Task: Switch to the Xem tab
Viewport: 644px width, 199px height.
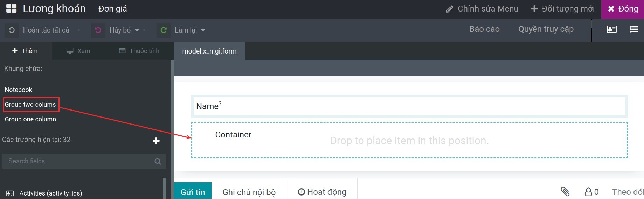Action: [78, 51]
